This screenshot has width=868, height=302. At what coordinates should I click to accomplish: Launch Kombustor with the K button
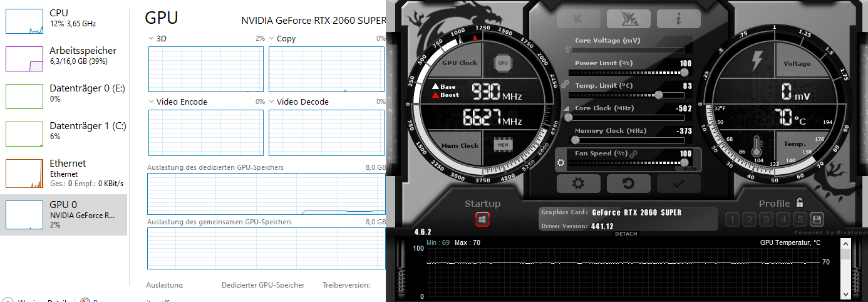578,18
